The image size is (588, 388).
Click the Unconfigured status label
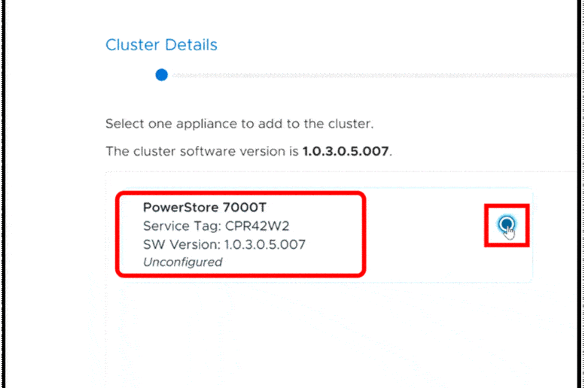tap(183, 262)
